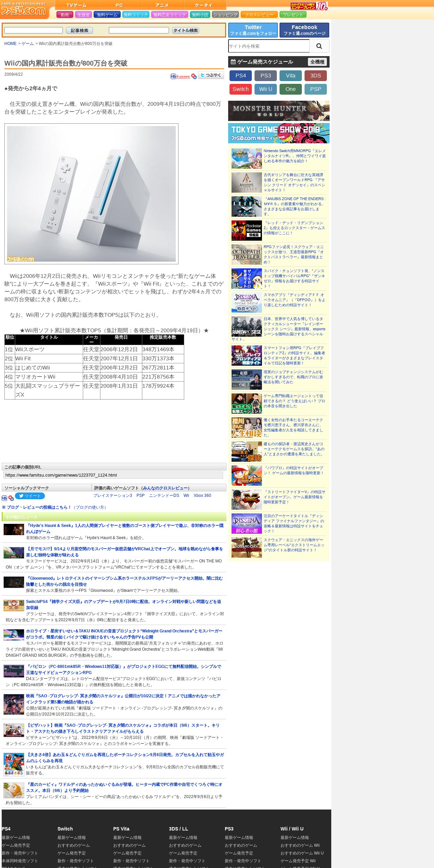Image resolution: width=434 pixels, height=868 pixels.
Task: Open the Gloomwood news thumbnail
Action: pos(14,582)
